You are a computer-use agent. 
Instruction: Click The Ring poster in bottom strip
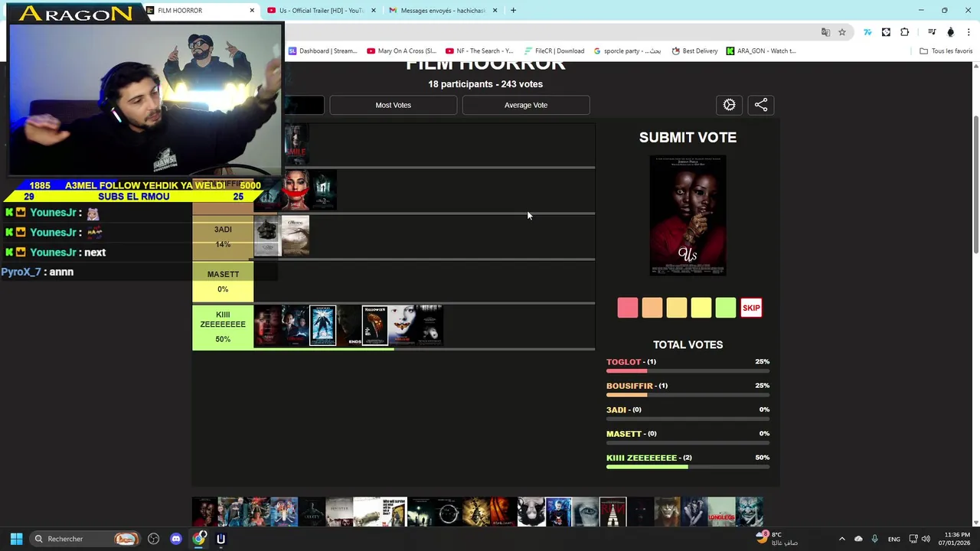(x=448, y=512)
